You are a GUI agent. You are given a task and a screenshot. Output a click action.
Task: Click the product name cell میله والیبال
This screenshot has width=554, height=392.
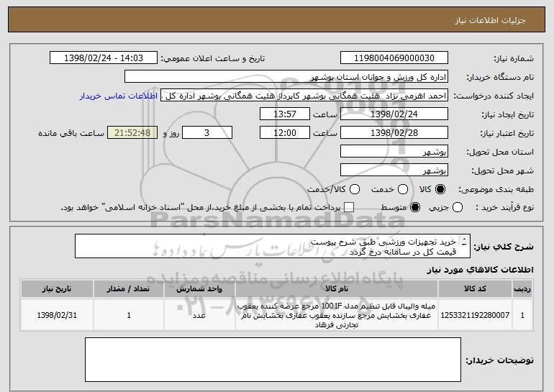pyautogui.click(x=337, y=315)
